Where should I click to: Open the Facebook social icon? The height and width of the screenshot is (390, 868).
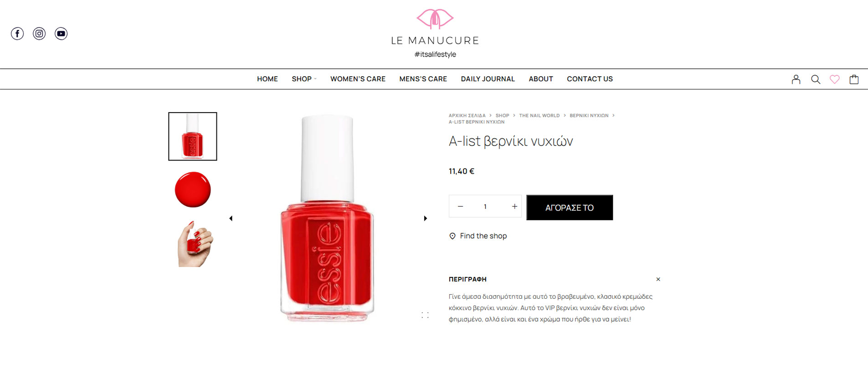(17, 34)
